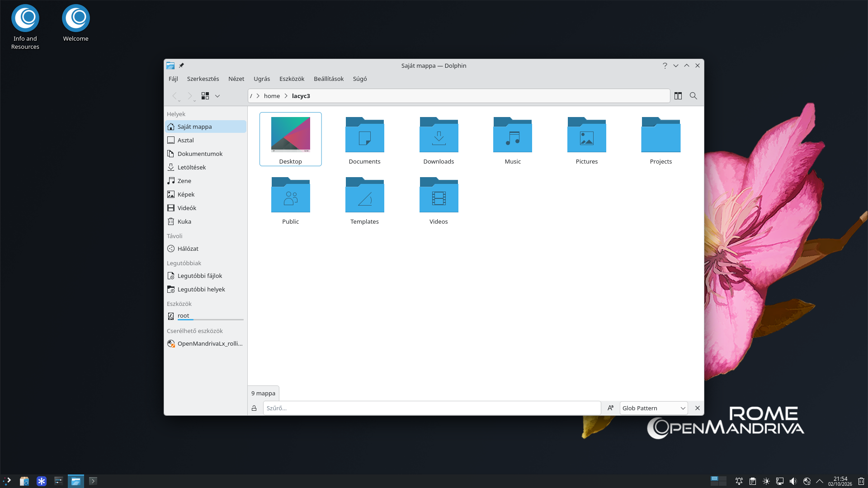The width and height of the screenshot is (868, 488).
Task: Toggle the filter lock icon
Action: 254,408
